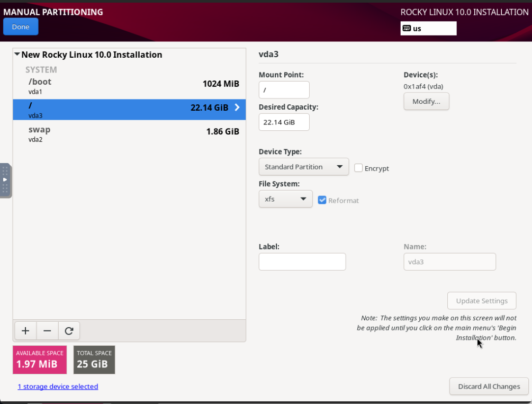Screen dimensions: 532x404
Task: Click the Name field showing vda3
Action: coord(449,262)
